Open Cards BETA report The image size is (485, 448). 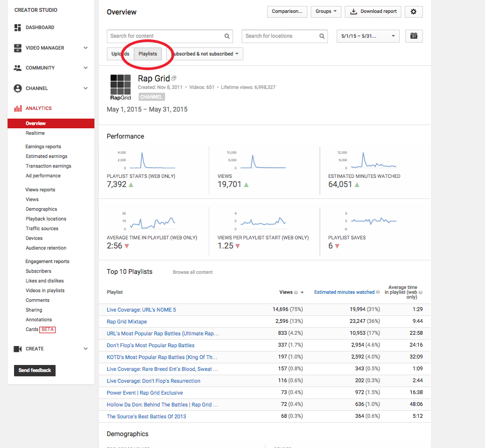click(x=40, y=329)
